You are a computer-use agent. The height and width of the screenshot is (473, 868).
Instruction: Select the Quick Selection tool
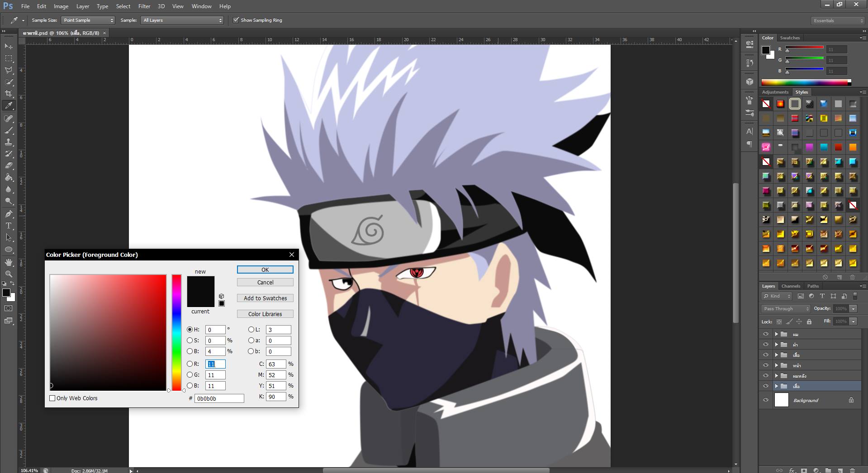click(x=9, y=82)
